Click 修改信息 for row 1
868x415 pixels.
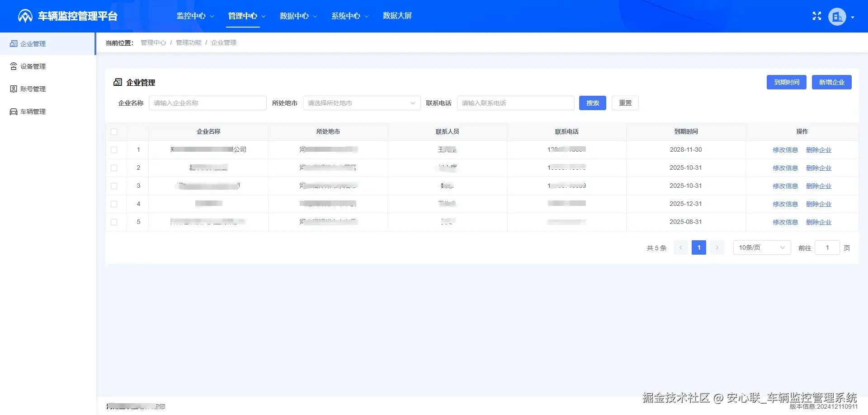click(785, 150)
